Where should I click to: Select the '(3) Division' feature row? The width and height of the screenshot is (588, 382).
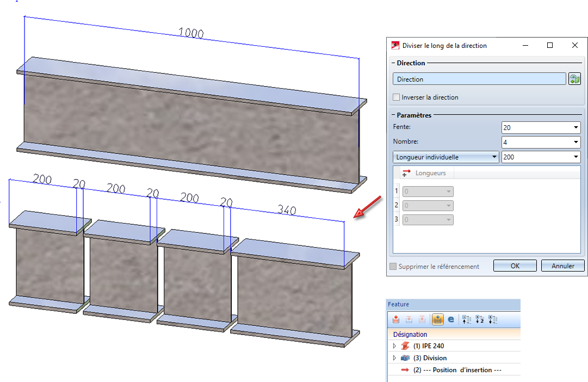(x=454, y=358)
